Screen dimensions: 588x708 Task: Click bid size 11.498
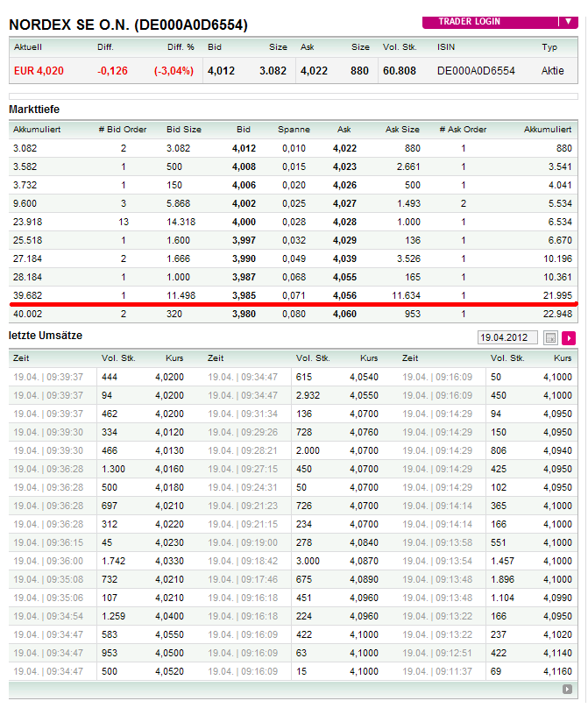(181, 296)
